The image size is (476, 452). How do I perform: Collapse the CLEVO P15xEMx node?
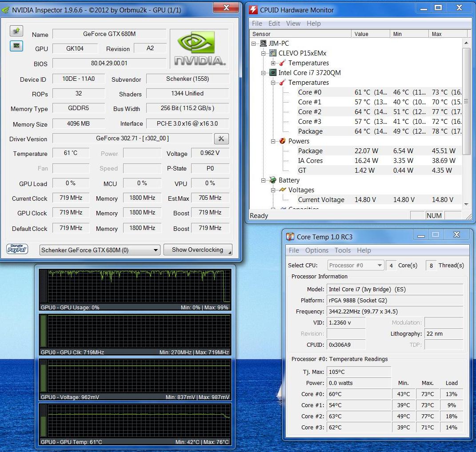click(x=264, y=53)
